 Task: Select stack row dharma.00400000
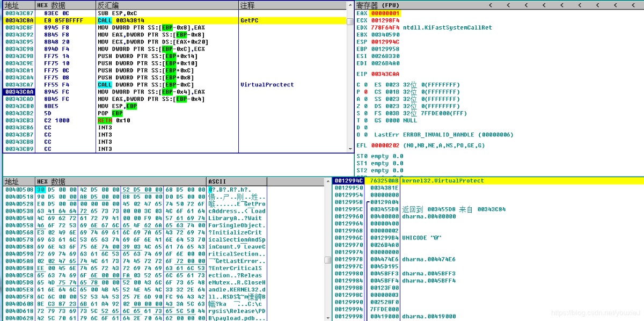click(488, 216)
